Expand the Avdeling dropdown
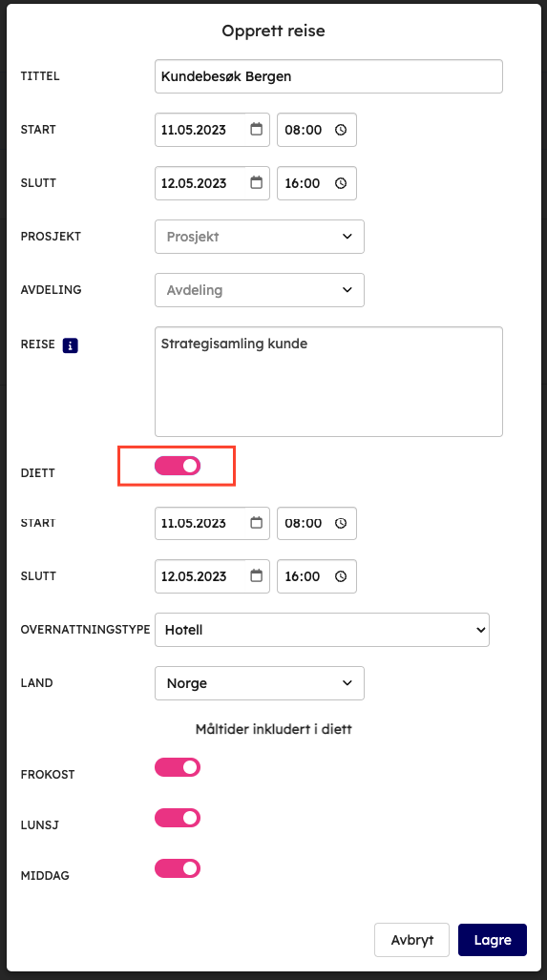Screen dimensions: 547x980 point(260,290)
